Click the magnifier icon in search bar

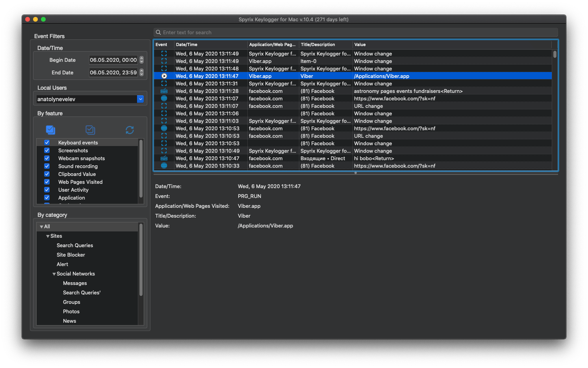pyautogui.click(x=158, y=32)
